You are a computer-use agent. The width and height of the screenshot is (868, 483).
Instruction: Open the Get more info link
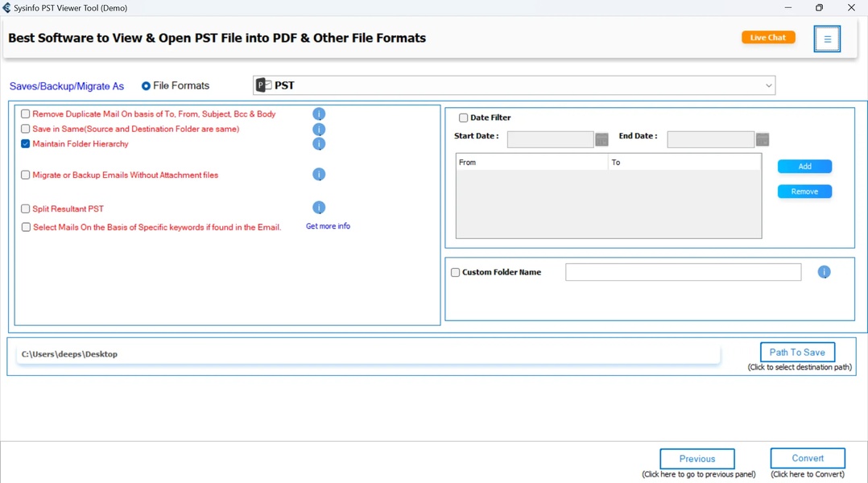point(328,226)
